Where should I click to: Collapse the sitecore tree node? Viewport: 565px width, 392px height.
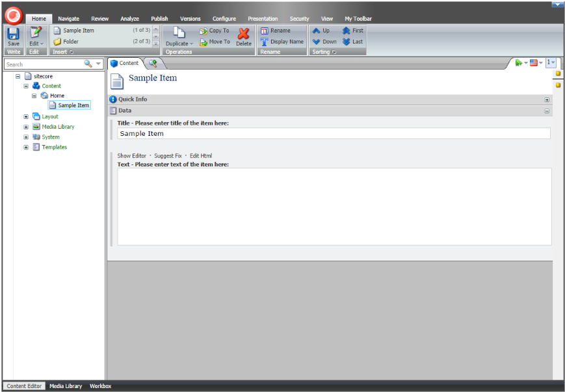coord(18,76)
